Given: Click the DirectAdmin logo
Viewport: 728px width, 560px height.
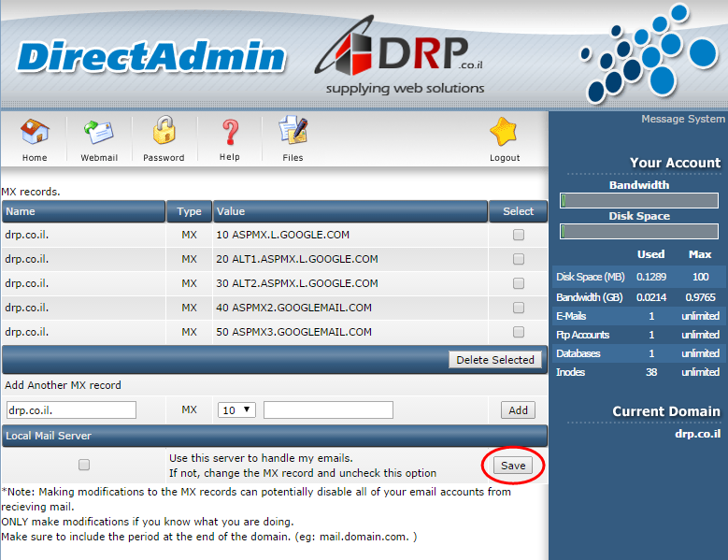Looking at the screenshot, I should (x=151, y=58).
